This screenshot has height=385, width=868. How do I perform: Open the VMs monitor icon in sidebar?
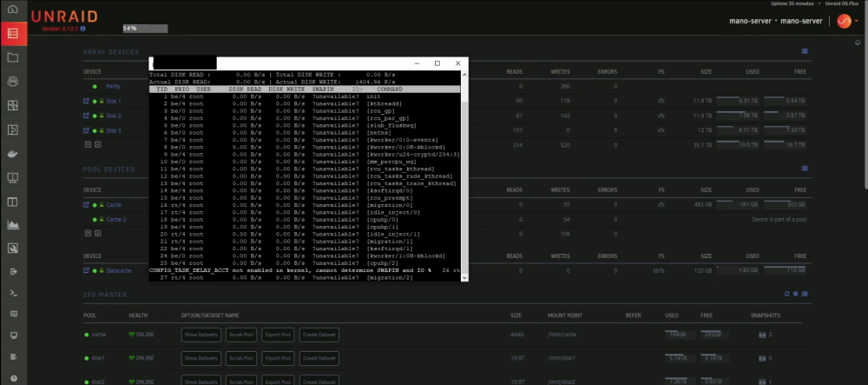click(x=13, y=177)
